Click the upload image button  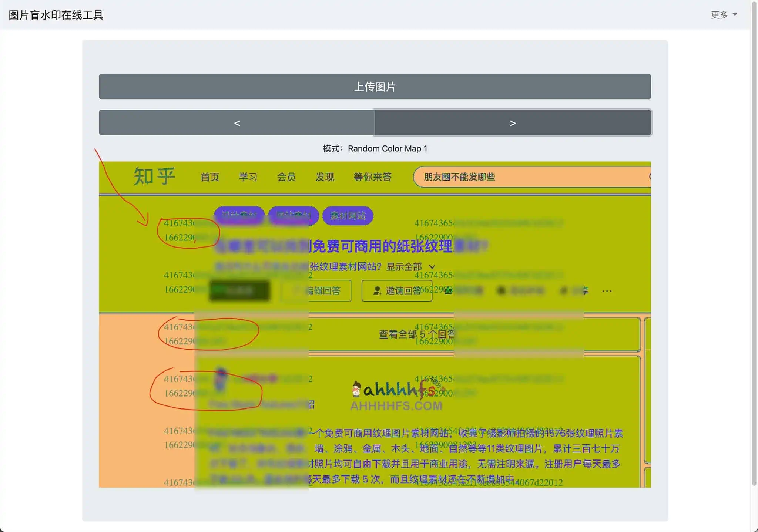click(375, 86)
